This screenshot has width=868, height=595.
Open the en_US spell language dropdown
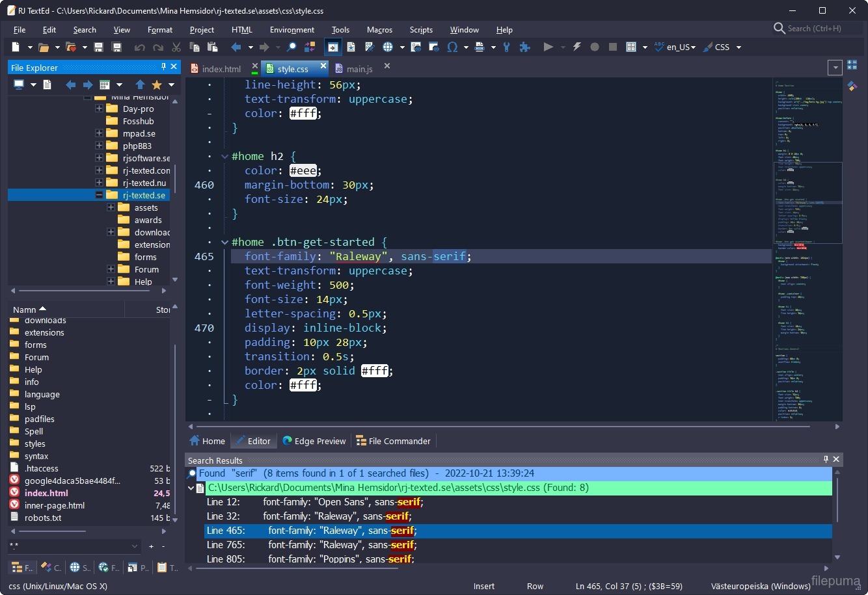click(x=692, y=47)
